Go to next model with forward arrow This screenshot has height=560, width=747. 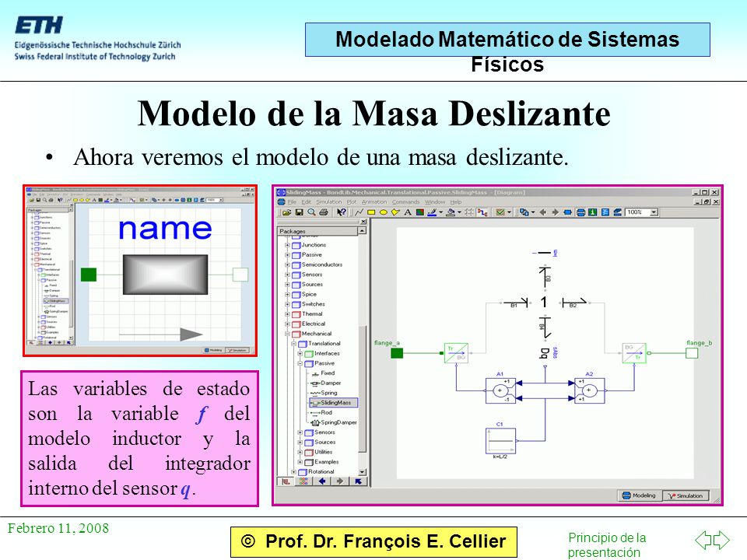(x=555, y=212)
